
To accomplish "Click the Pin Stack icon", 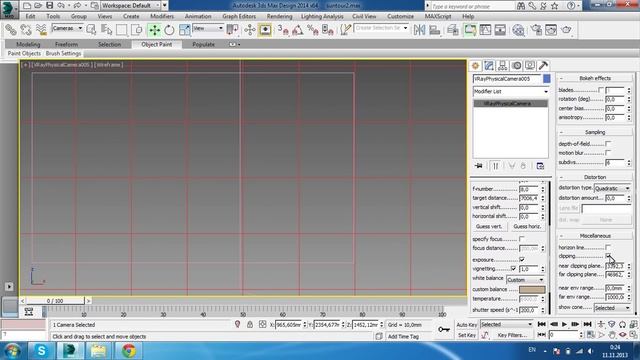I will click(479, 166).
